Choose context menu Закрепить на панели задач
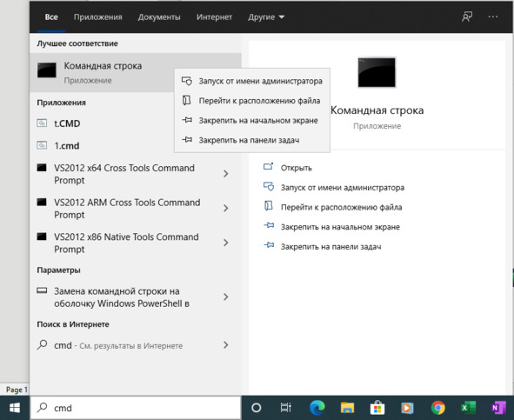Screen dimensions: 514x420 251,140
